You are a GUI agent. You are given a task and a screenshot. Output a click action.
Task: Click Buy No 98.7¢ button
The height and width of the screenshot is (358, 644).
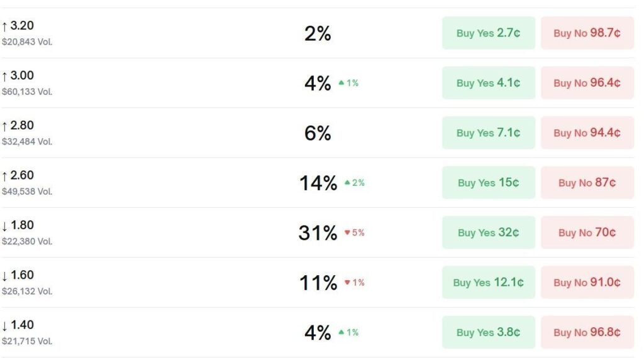[x=587, y=33]
